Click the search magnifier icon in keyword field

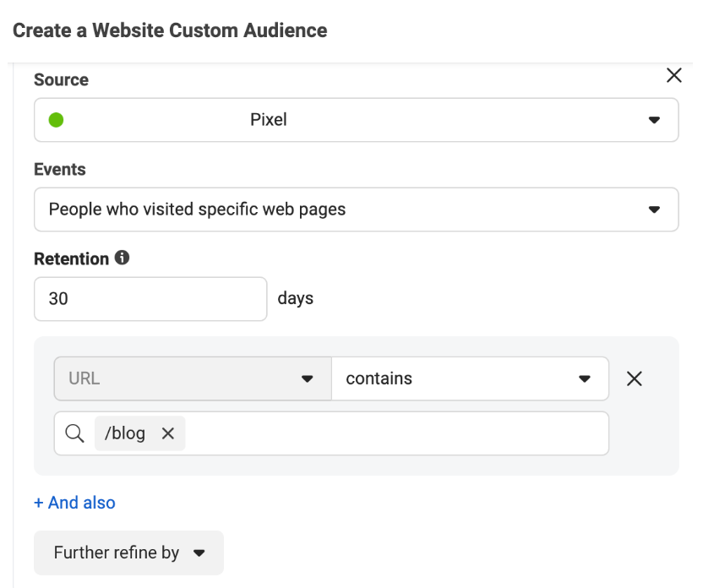tap(74, 433)
